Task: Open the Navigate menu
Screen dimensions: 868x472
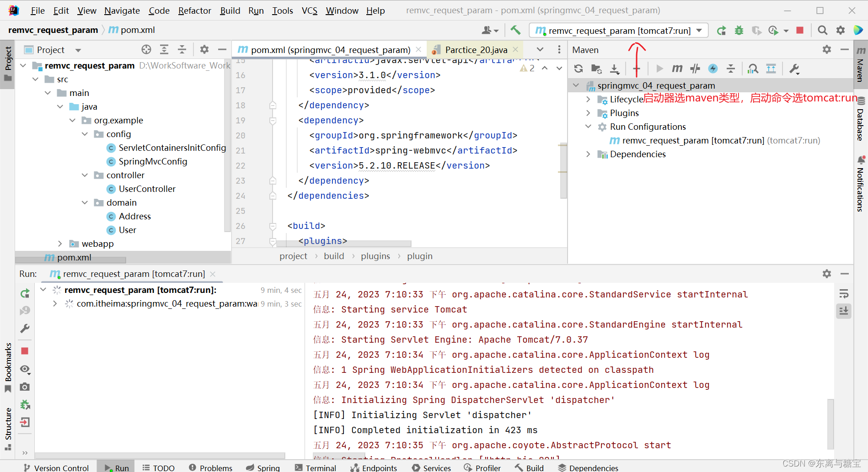Action: coord(122,11)
